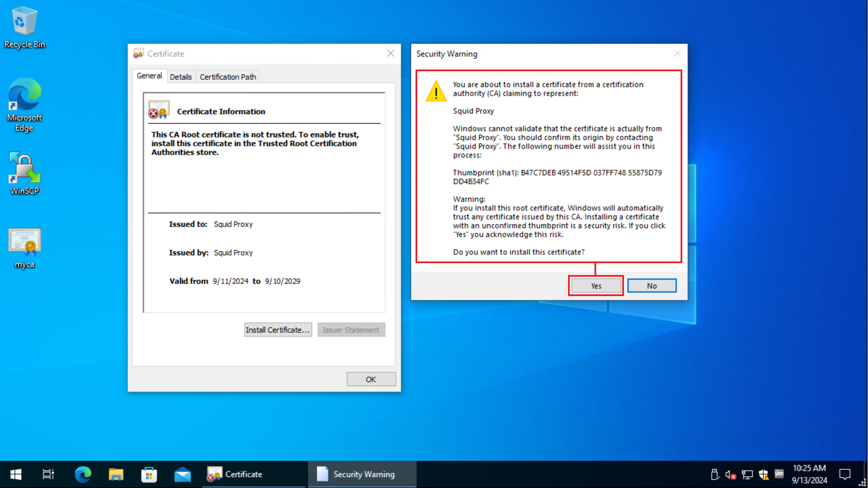
Task: Switch to Certificate window in taskbar
Action: (x=254, y=474)
